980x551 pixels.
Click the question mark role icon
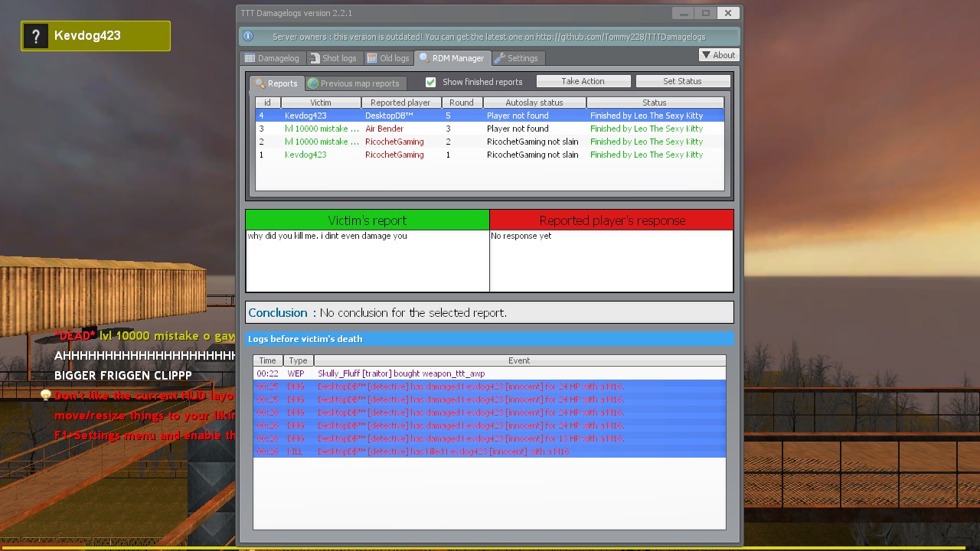click(36, 36)
